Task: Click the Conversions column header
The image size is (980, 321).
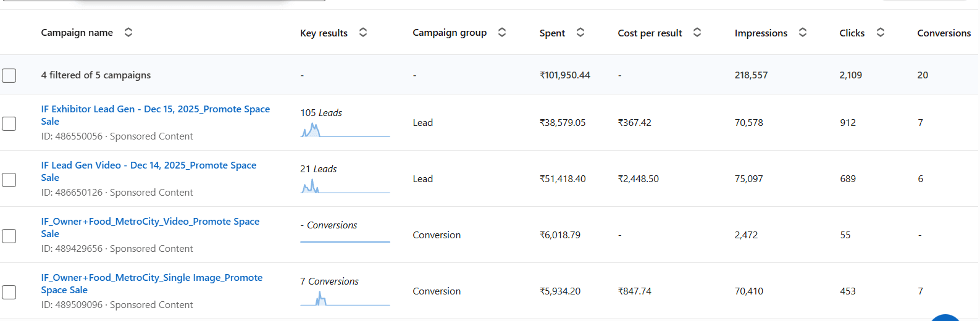Action: tap(944, 33)
